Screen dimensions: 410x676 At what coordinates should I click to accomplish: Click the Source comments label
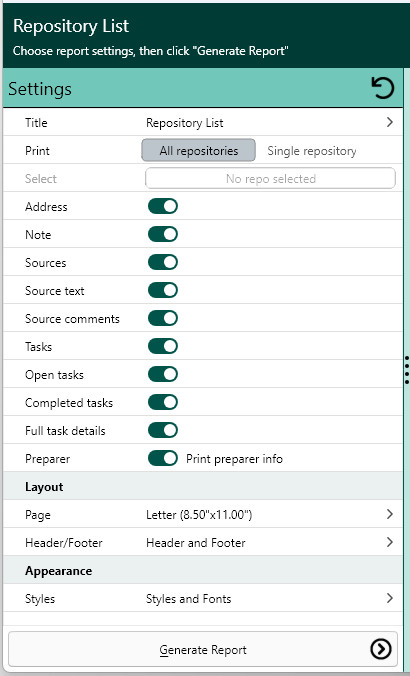[x=72, y=319]
